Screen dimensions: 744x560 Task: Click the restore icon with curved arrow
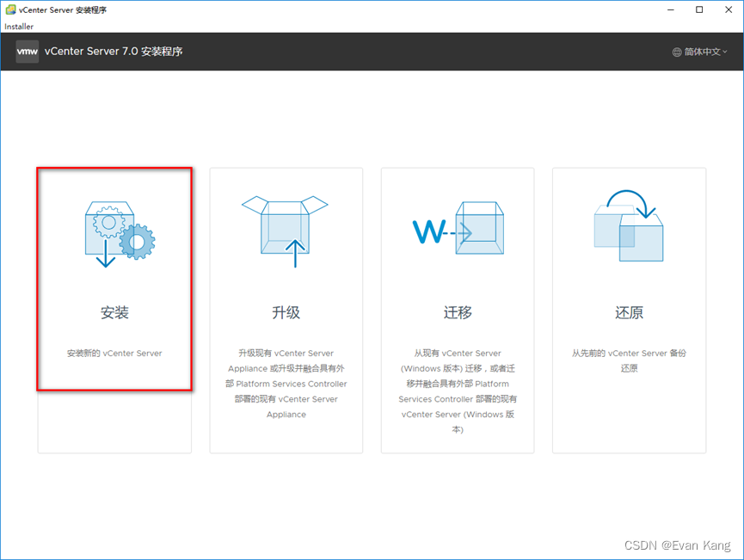coord(629,225)
